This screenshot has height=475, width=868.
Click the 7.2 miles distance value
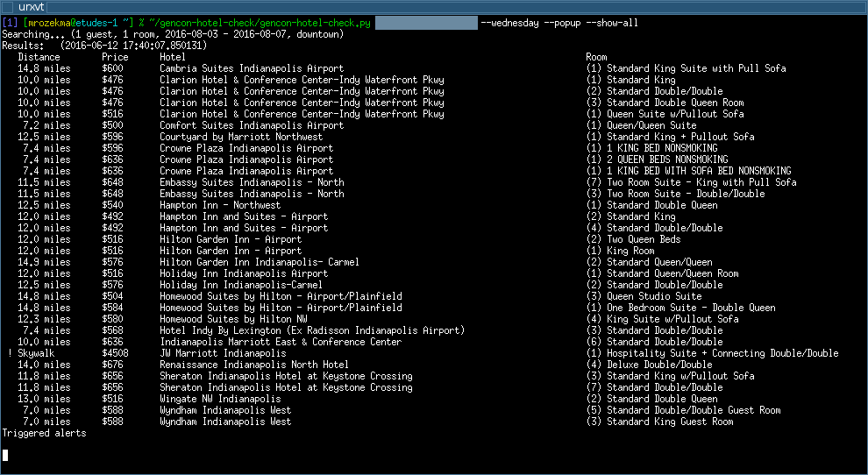pyautogui.click(x=46, y=125)
